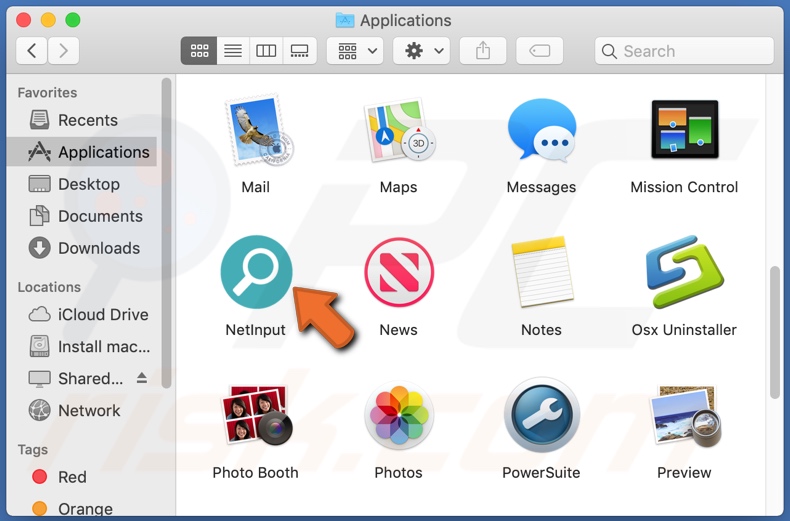Go forward with the right chevron button

pos(63,50)
